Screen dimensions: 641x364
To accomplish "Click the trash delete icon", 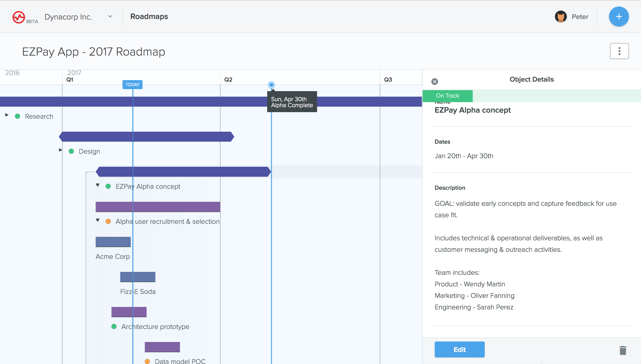I will 623,350.
